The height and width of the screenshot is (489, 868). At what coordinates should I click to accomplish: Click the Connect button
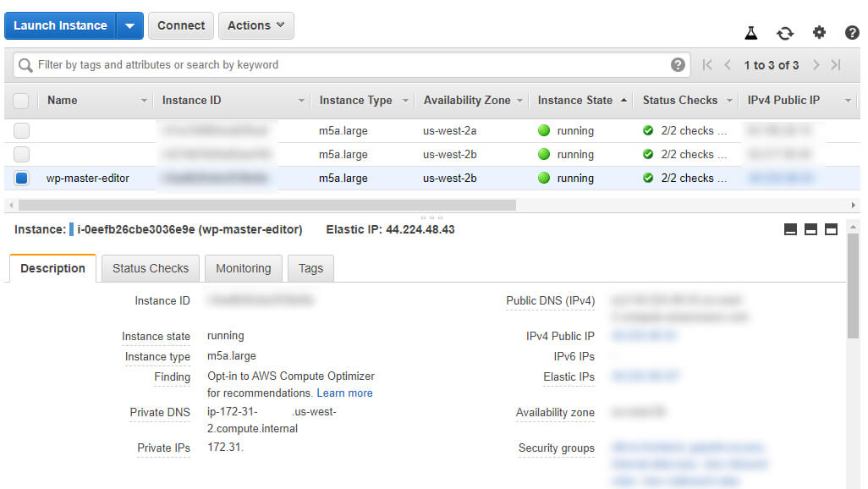click(180, 25)
